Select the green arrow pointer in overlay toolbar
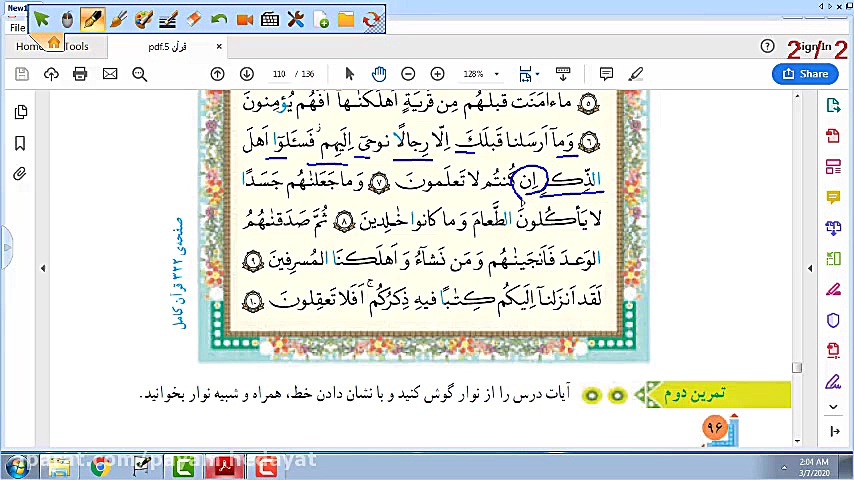The height and width of the screenshot is (480, 854). click(41, 20)
